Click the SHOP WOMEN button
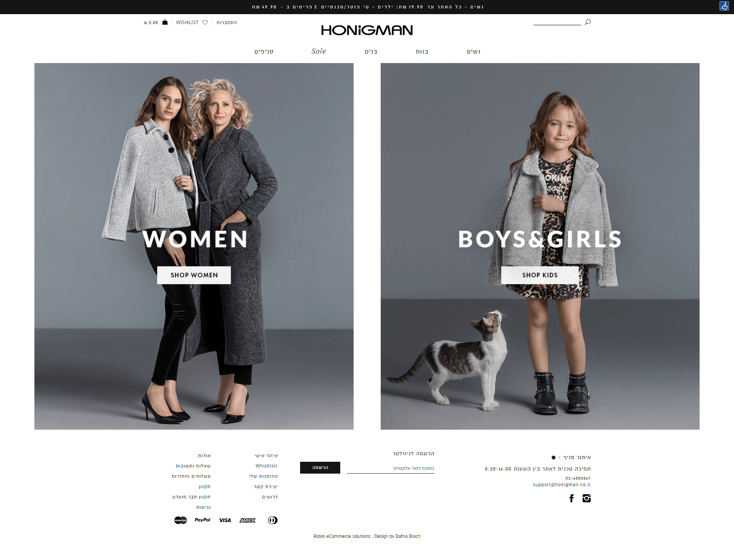The height and width of the screenshot is (560, 734). click(194, 275)
